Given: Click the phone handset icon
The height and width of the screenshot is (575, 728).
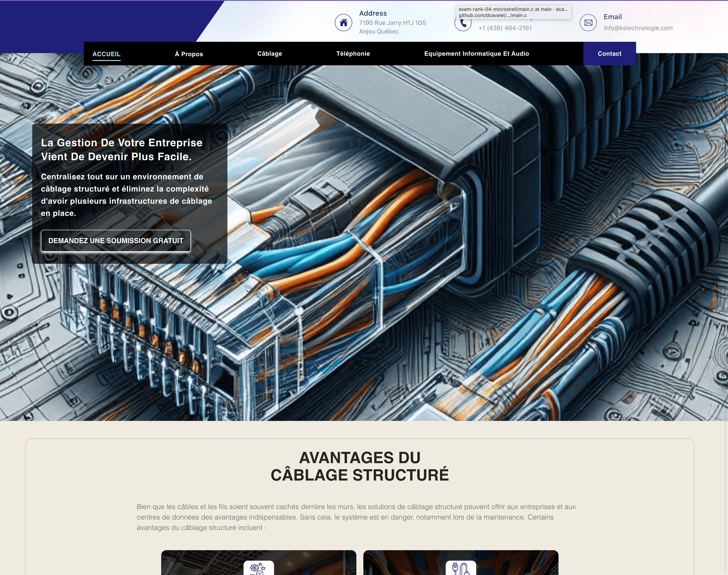Looking at the screenshot, I should (463, 24).
